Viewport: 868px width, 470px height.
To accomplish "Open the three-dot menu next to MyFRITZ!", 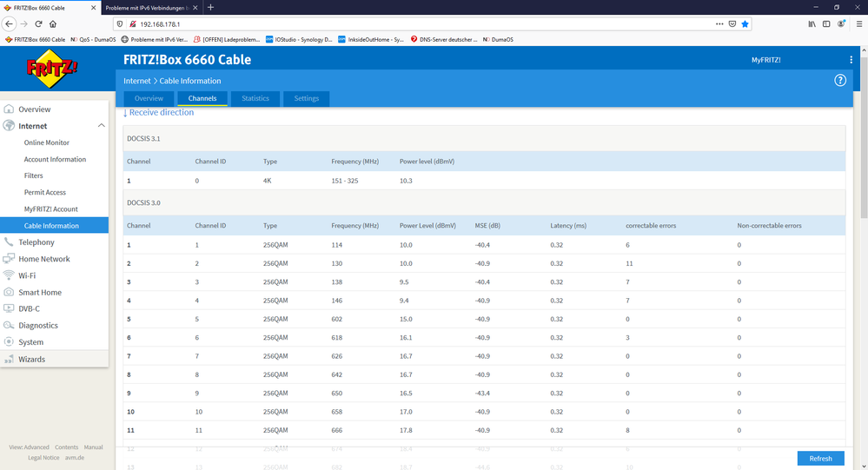I will coord(851,60).
